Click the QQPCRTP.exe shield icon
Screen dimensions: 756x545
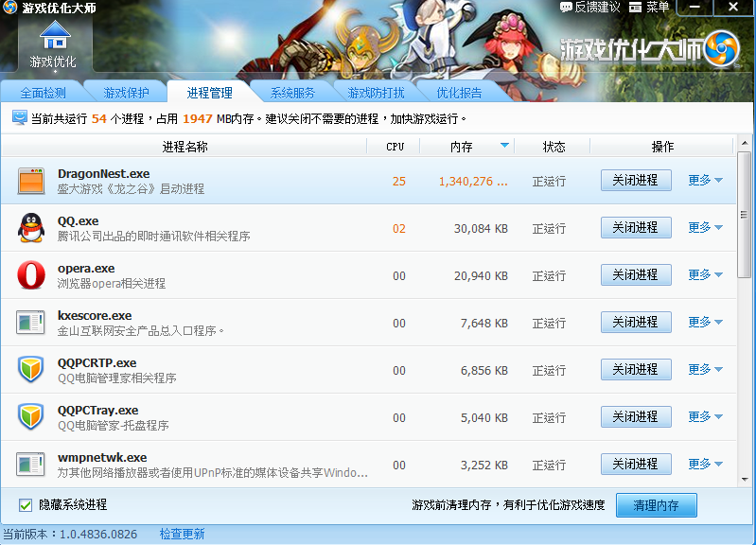coord(31,370)
